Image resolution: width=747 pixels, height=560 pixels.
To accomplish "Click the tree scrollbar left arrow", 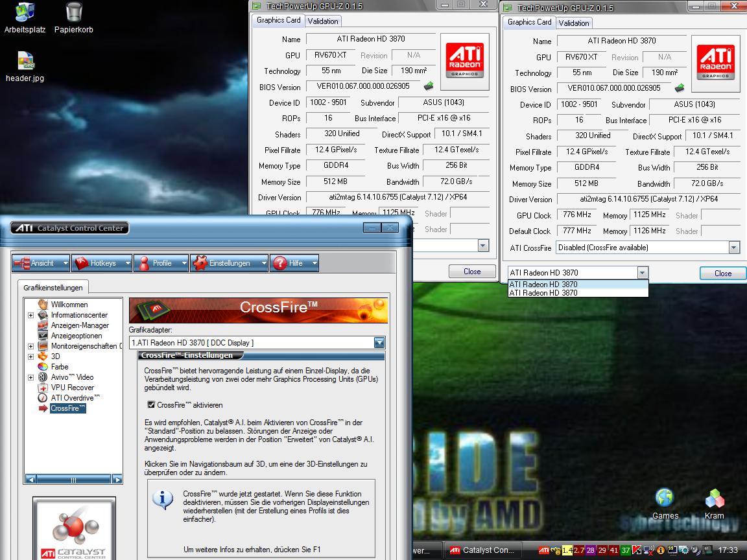I will coord(30,480).
